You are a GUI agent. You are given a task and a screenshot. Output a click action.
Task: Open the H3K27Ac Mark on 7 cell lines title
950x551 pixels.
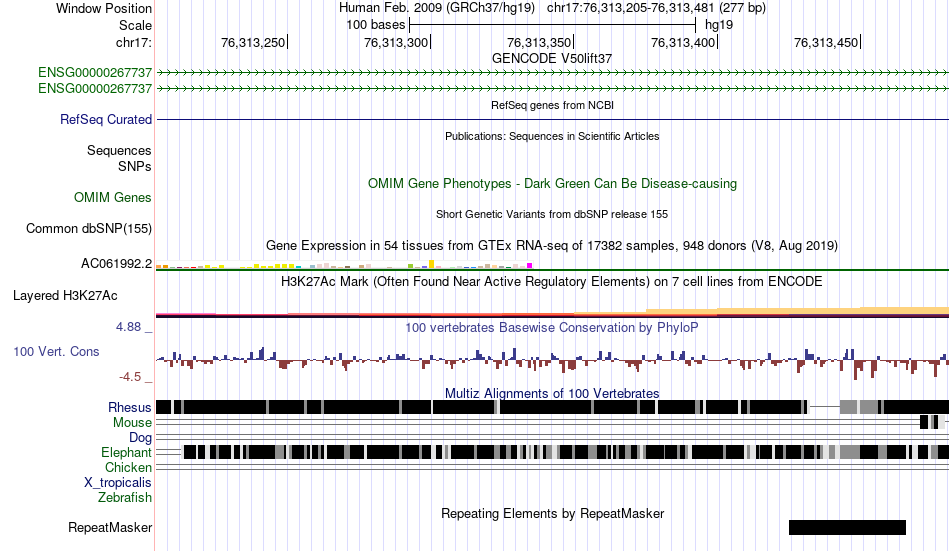[551, 282]
